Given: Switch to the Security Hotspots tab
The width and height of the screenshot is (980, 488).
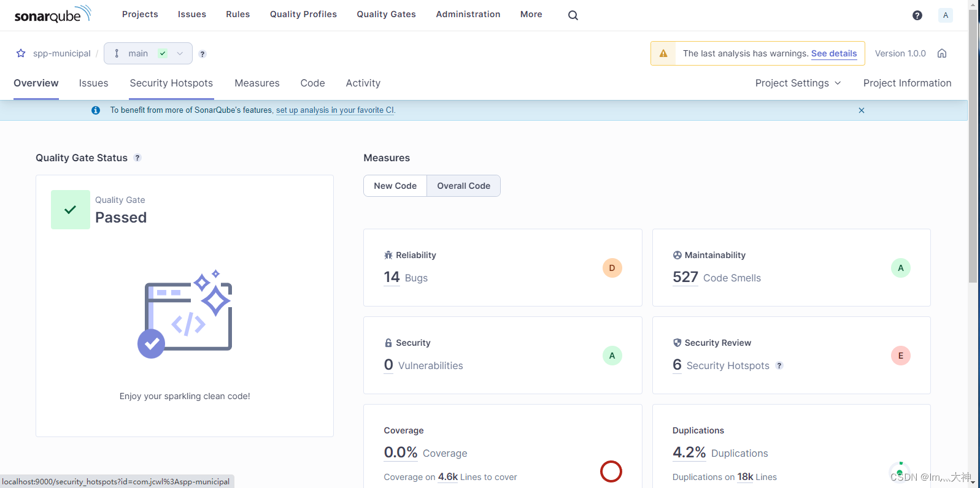Looking at the screenshot, I should (171, 83).
